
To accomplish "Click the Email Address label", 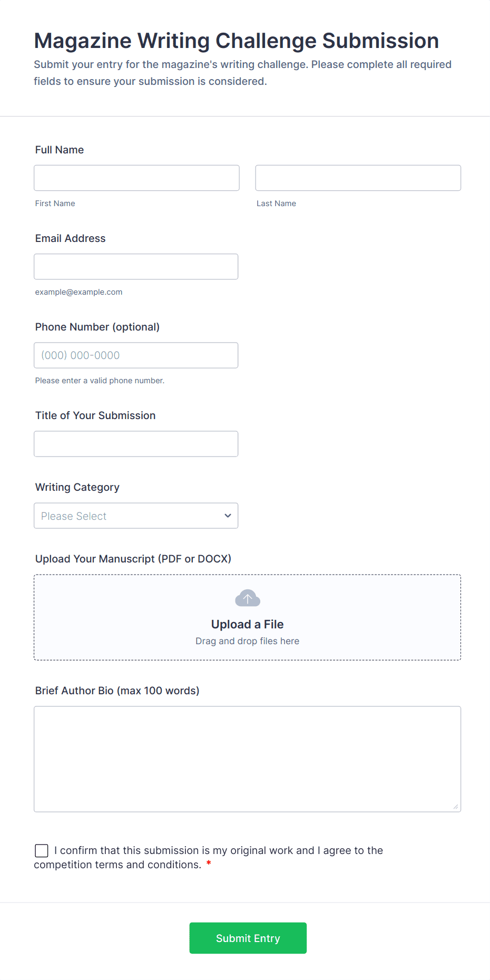I will [70, 238].
